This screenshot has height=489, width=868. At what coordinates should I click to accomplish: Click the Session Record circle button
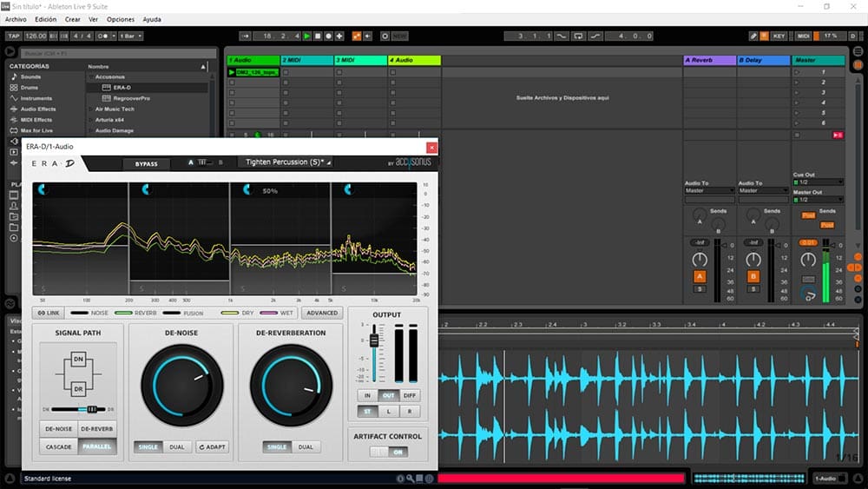pyautogui.click(x=385, y=36)
